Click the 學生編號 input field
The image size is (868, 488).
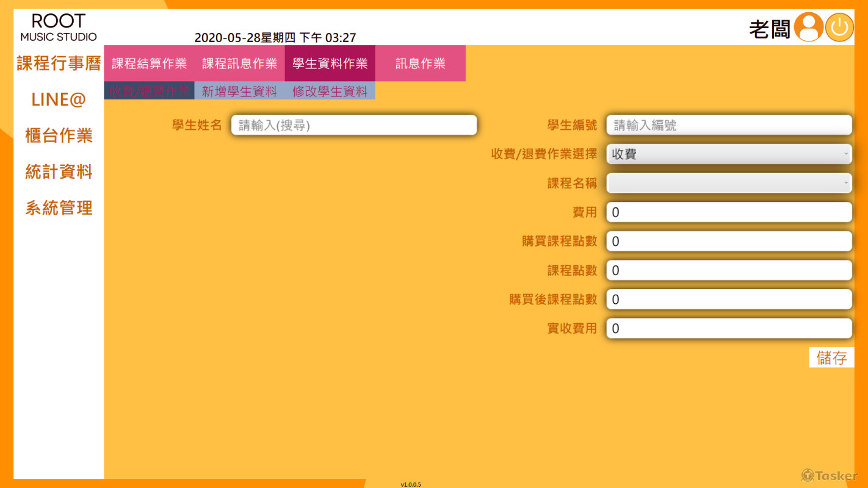729,125
